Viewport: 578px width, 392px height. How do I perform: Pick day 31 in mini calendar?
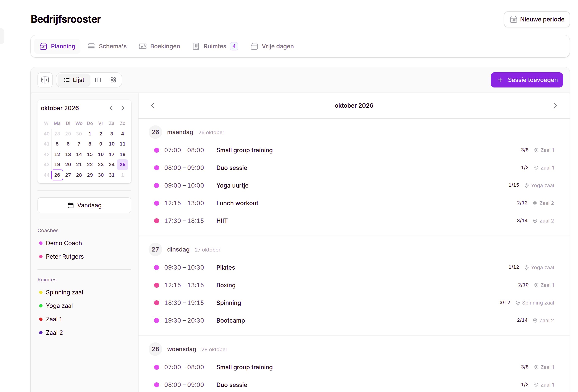112,175
